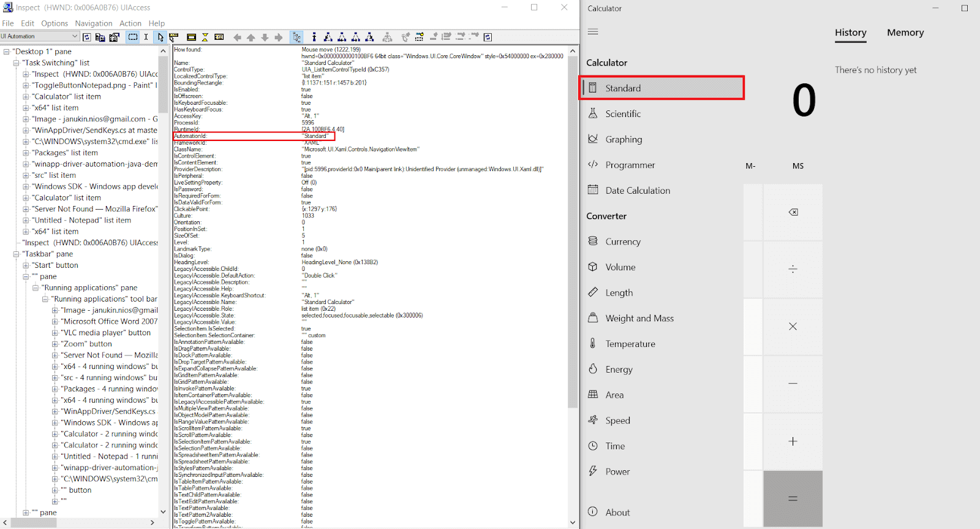
Task: Open the Action menu in Inspect
Action: click(130, 23)
